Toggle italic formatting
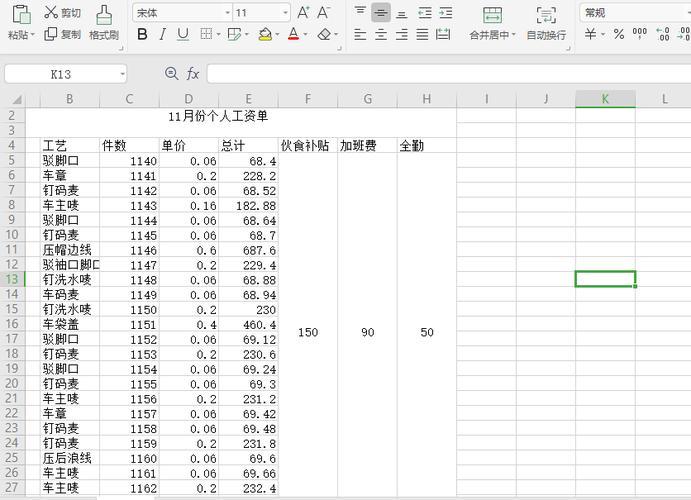Image resolution: width=691 pixels, height=500 pixels. pos(163,34)
